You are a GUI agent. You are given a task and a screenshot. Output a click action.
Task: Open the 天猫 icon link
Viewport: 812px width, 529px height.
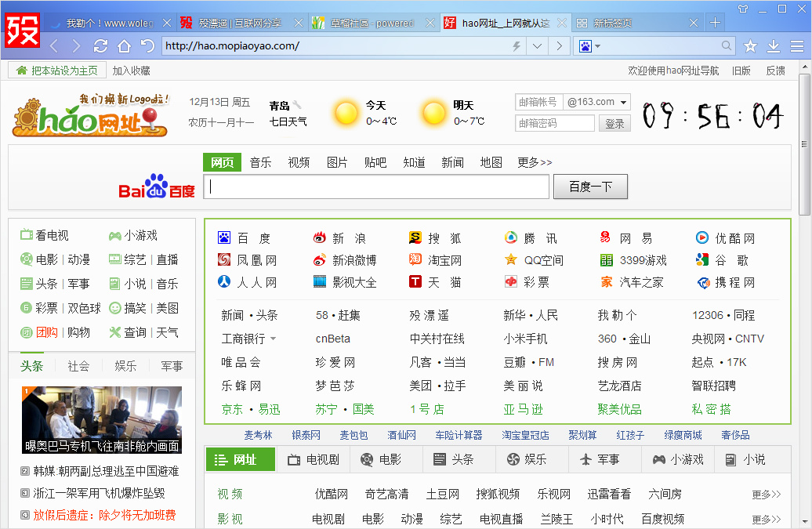click(x=415, y=281)
